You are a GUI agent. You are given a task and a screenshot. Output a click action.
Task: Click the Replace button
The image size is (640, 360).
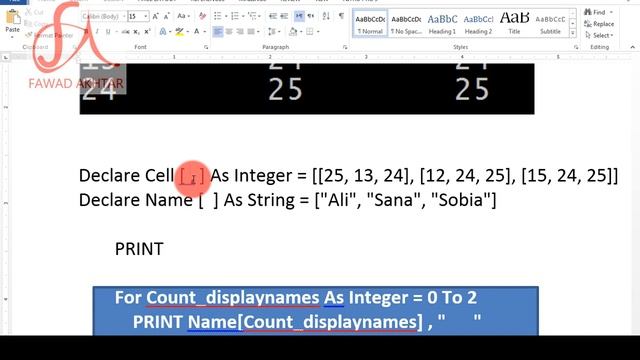point(599,24)
